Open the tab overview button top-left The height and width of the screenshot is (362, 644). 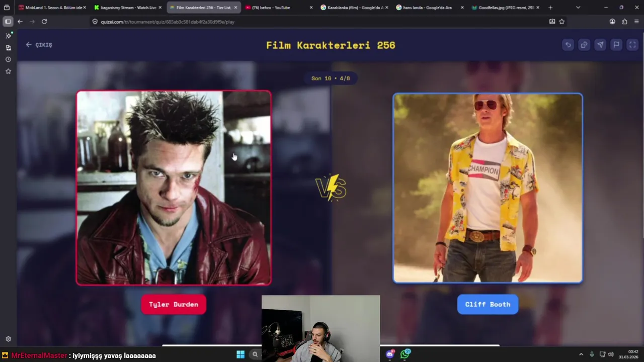click(x=7, y=8)
